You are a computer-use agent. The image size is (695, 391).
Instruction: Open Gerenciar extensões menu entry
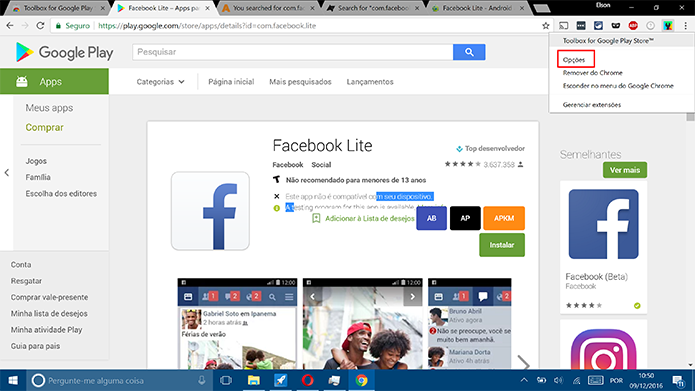592,105
